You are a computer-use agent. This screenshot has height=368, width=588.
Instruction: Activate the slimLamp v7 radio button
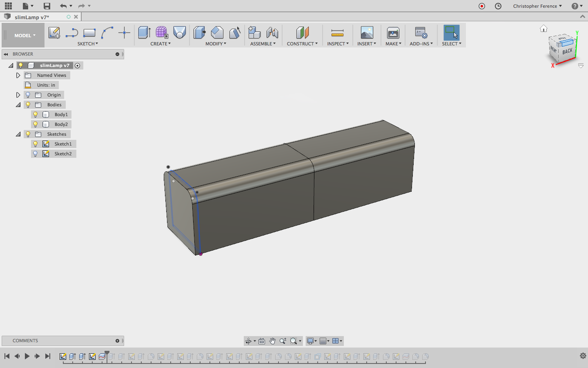(x=78, y=65)
